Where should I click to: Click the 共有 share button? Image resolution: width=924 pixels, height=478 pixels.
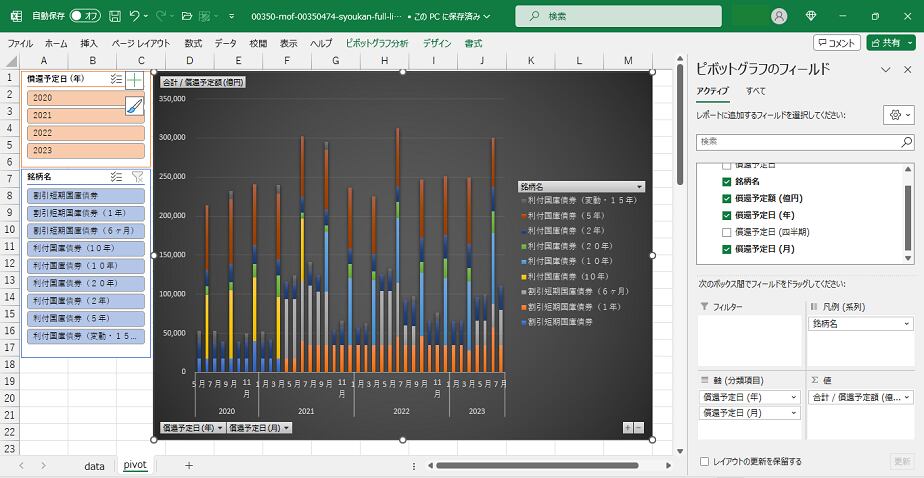click(889, 43)
